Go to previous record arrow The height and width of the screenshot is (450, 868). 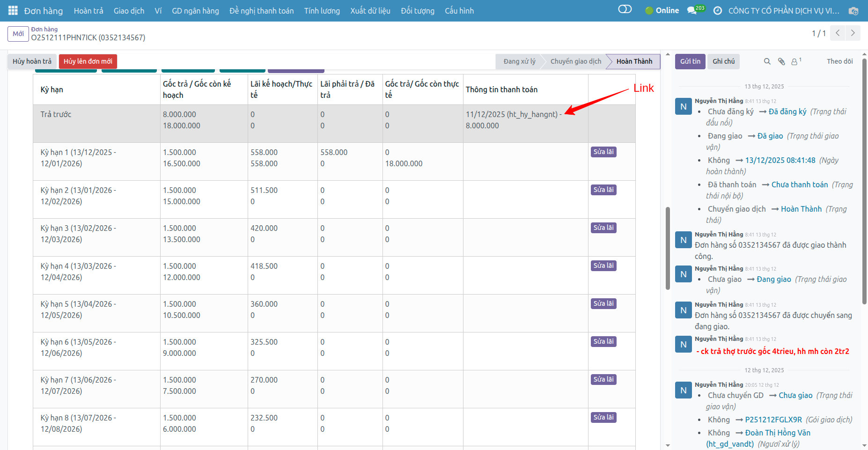(838, 33)
